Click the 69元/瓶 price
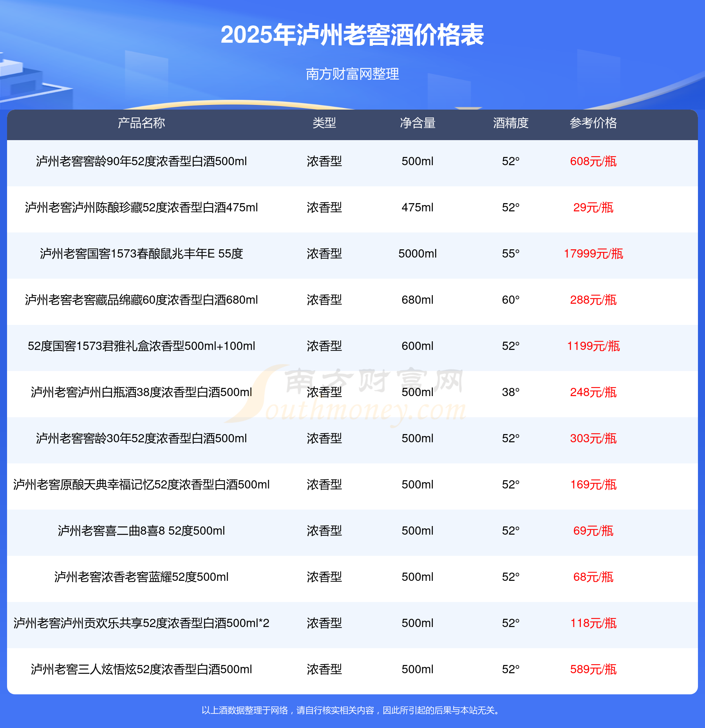 tap(593, 531)
